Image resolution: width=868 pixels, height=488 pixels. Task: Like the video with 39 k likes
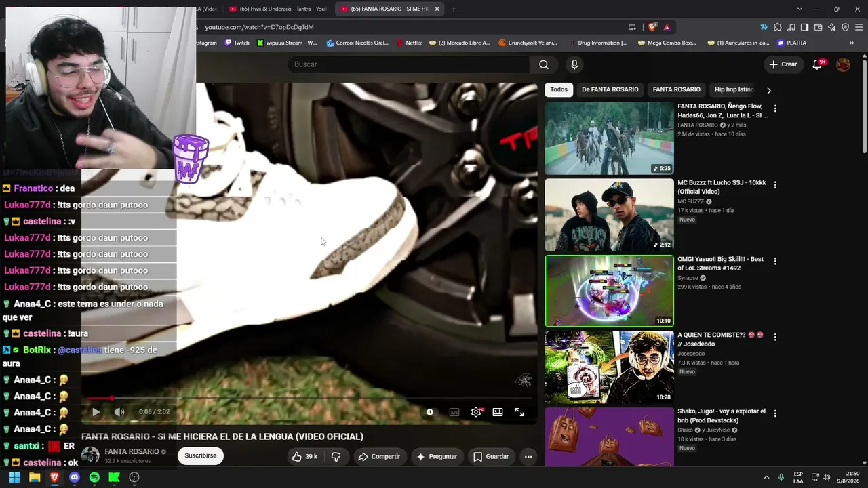[304, 457]
